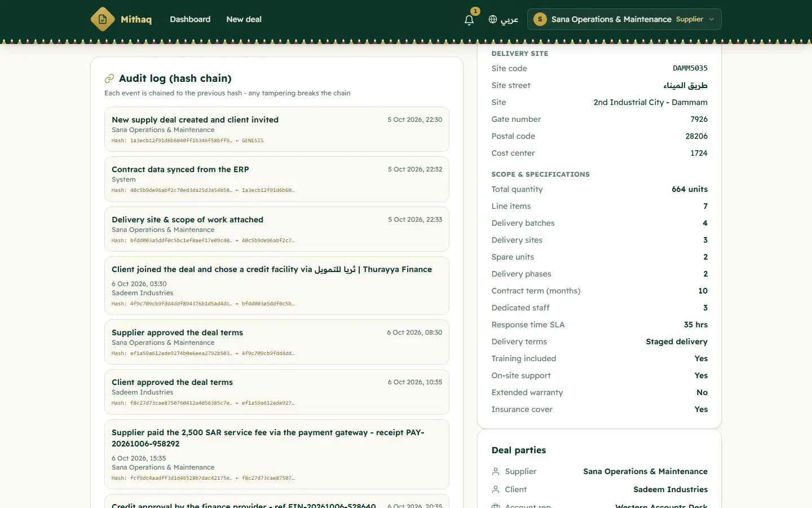Click the gate number 7926
This screenshot has height=508, width=812.
click(699, 119)
